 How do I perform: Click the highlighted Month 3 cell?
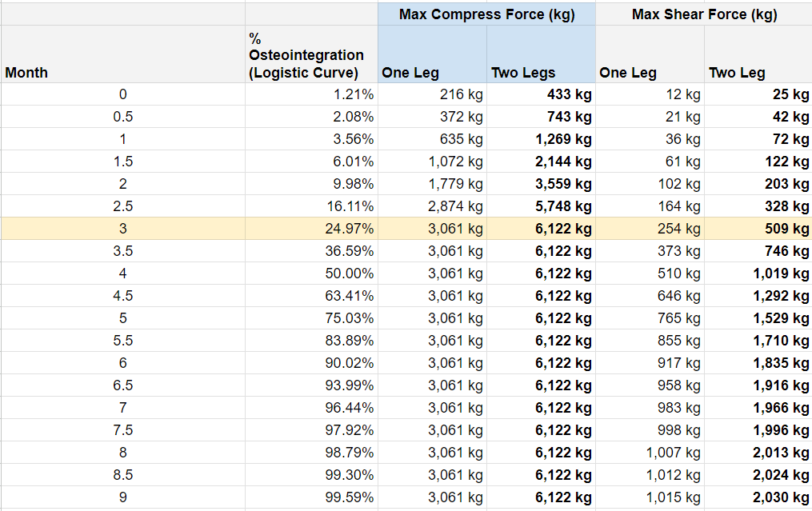click(122, 229)
